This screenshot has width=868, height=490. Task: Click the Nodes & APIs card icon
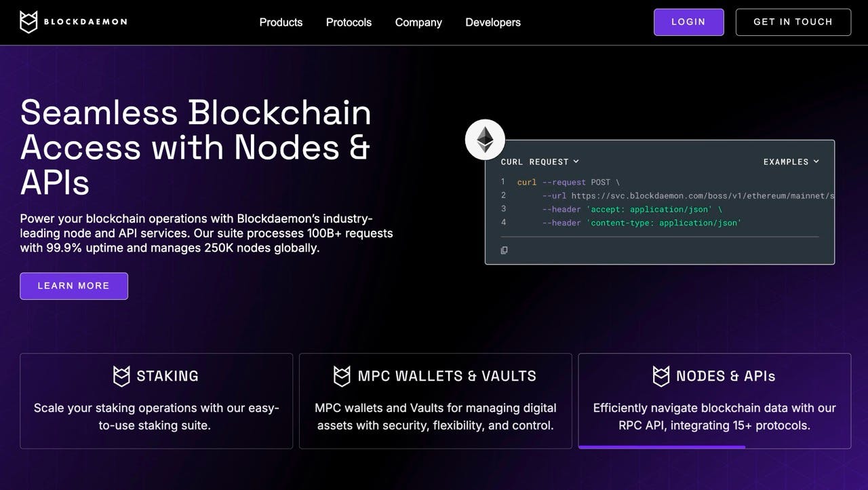[x=661, y=375]
